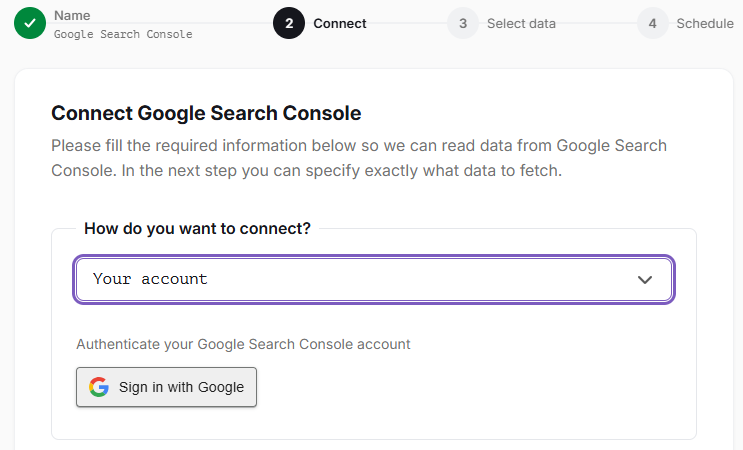Jump to Select data step

click(x=521, y=24)
